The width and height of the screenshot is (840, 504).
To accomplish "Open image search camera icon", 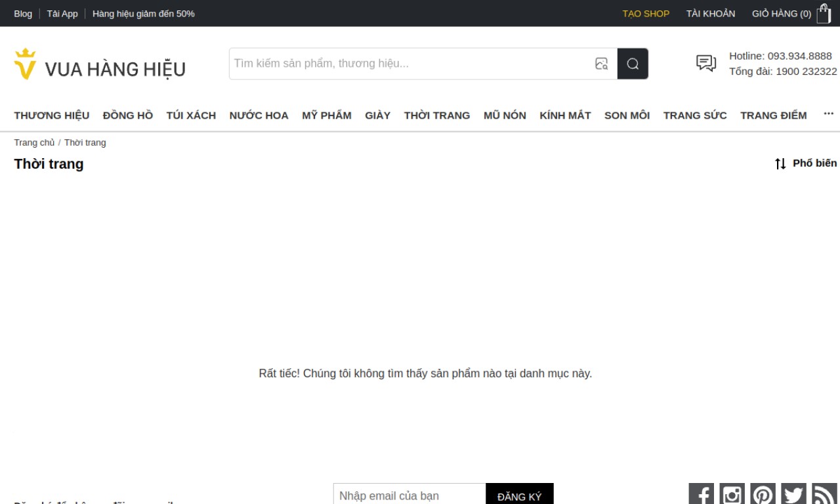I will point(601,64).
